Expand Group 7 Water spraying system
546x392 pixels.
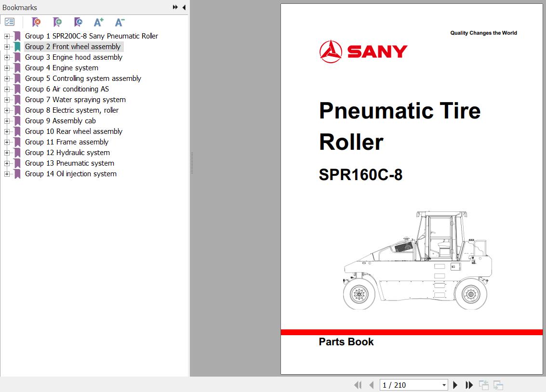tap(7, 100)
